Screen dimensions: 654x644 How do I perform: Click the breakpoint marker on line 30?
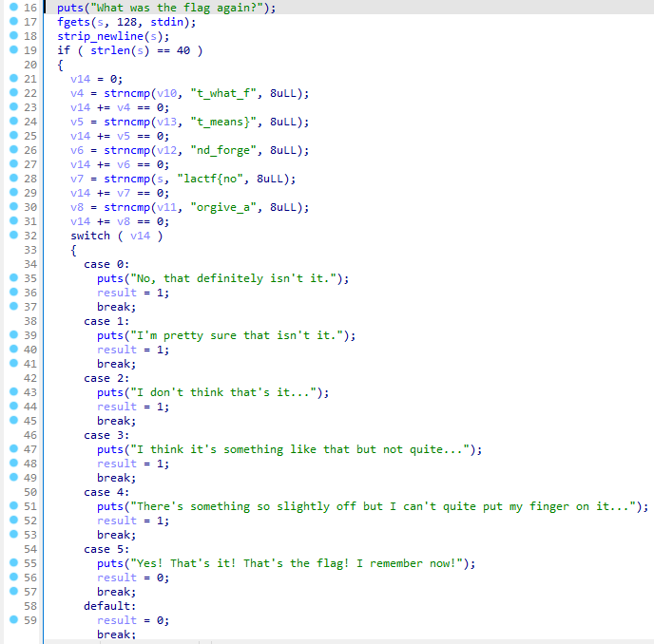coord(13,206)
